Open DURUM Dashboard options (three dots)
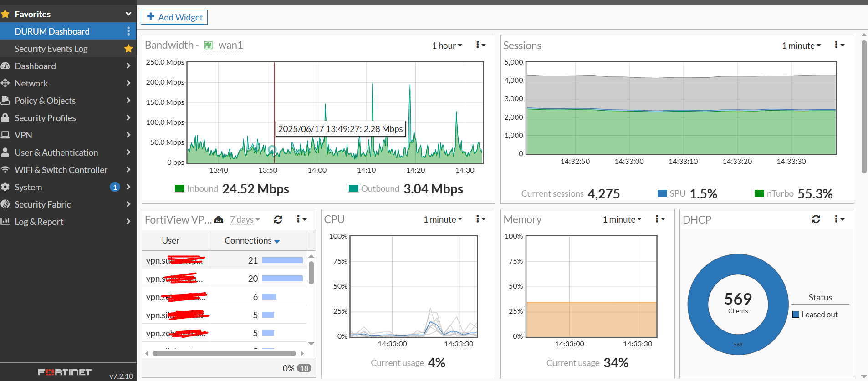Screen dimensions: 868x381 128,31
